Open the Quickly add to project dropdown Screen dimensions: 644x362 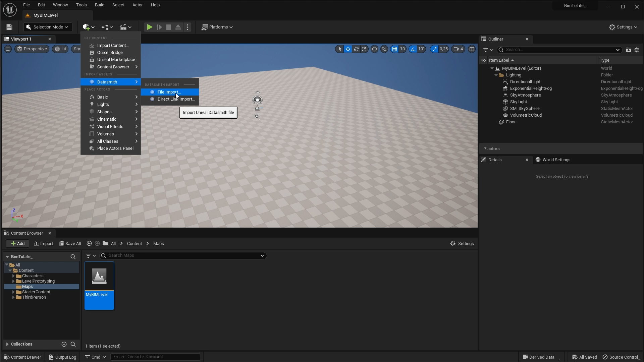[x=89, y=27]
